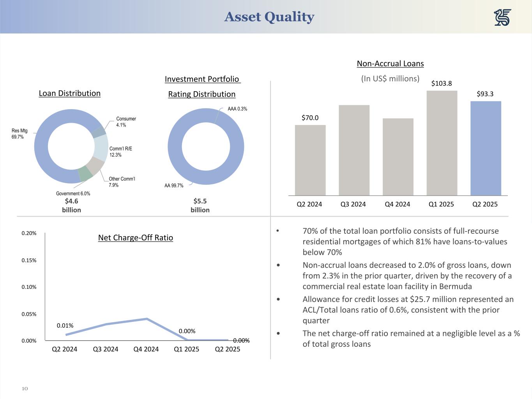
Task: Select the Q4 2024 non-accrual bar
Action: 398,157
